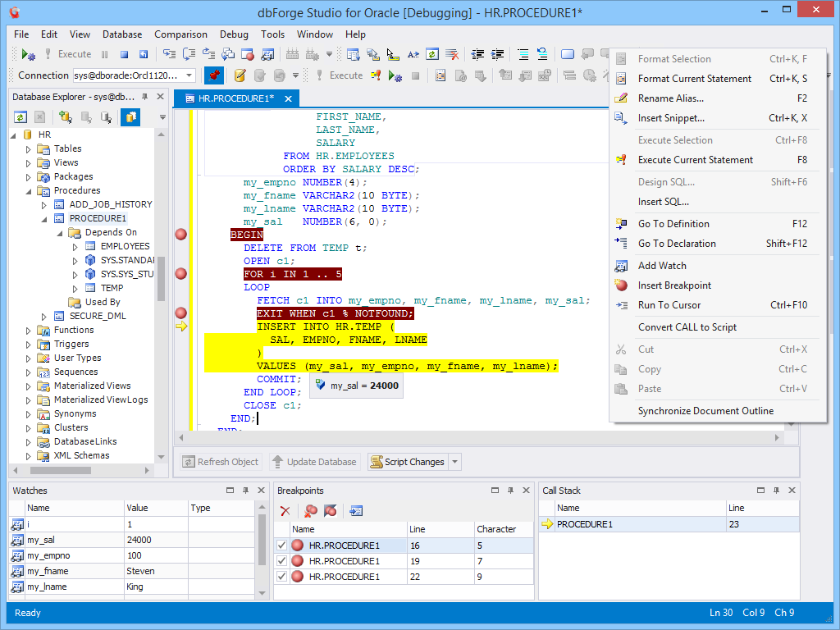The image size is (840, 630).
Task: Close the HR.PROCEDURE1 document tab
Action: [x=288, y=98]
